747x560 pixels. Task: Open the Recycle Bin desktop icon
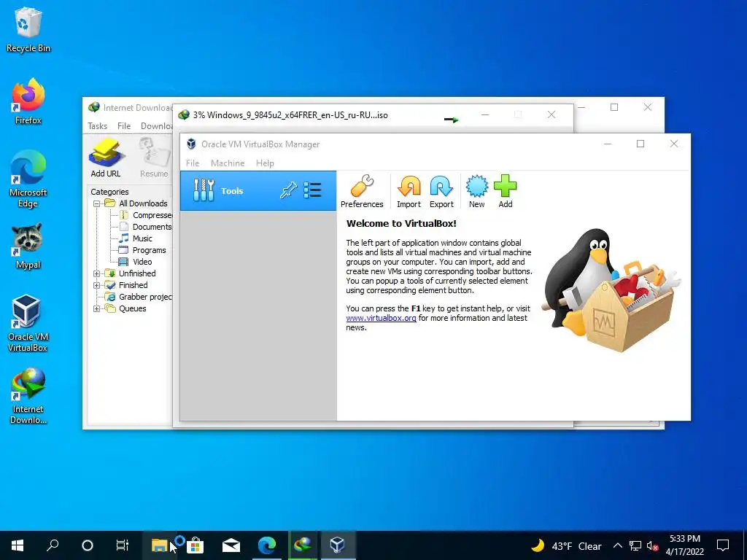28,29
